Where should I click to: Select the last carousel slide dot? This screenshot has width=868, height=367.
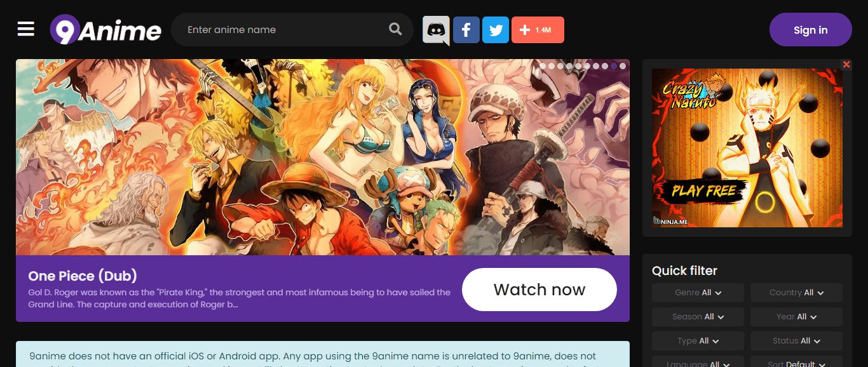[x=623, y=66]
